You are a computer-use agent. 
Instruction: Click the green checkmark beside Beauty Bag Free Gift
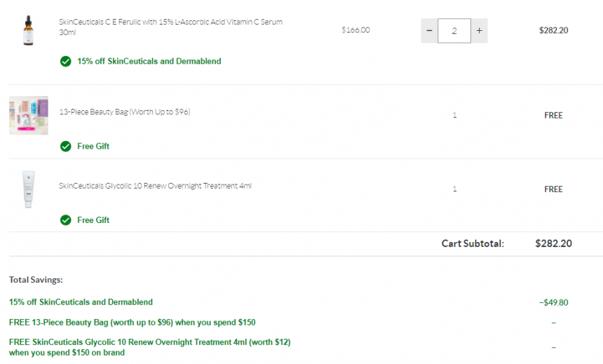coord(66,146)
